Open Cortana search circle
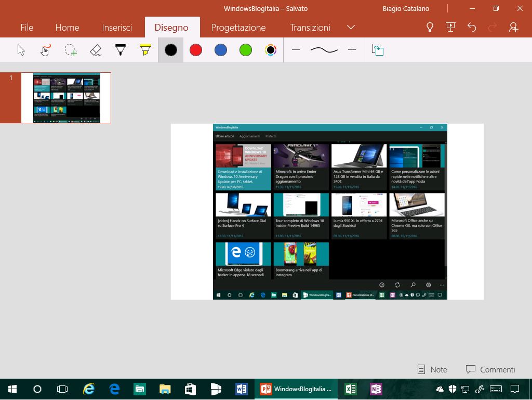Viewport: 532px width, 400px height. pos(37,389)
